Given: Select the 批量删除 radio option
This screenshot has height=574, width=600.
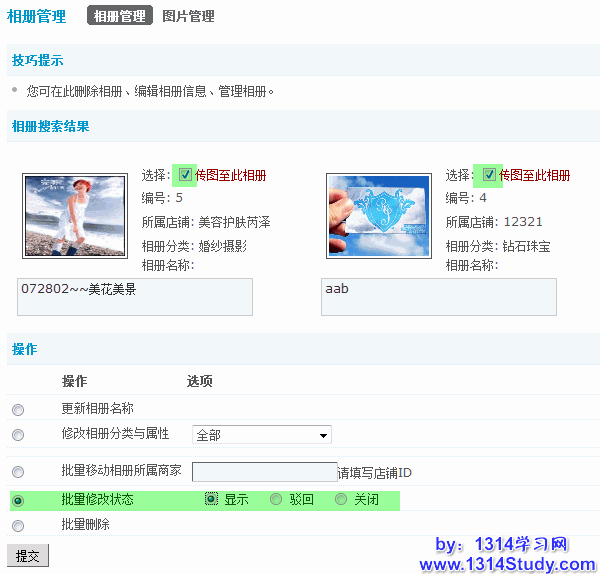Looking at the screenshot, I should 18,525.
